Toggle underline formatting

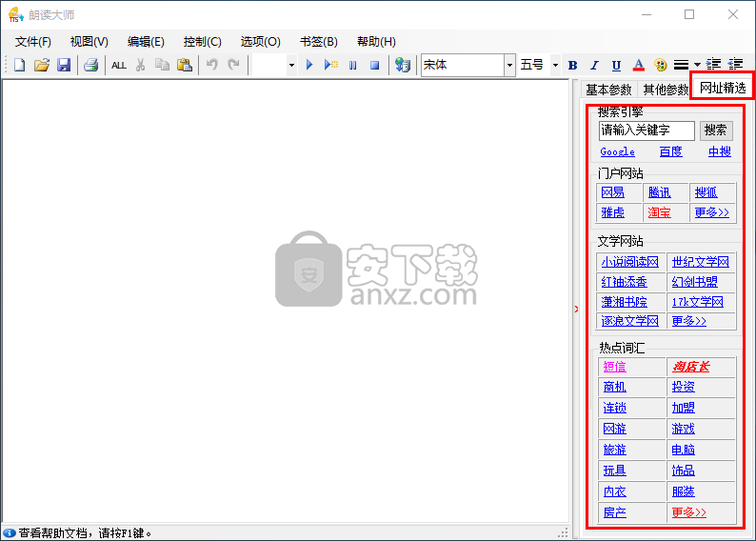(616, 65)
